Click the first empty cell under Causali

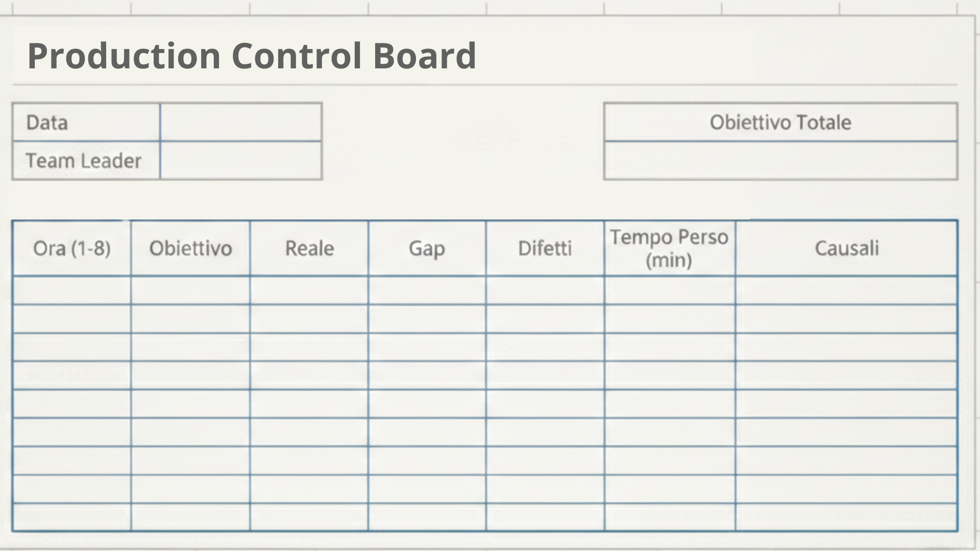pyautogui.click(x=846, y=290)
